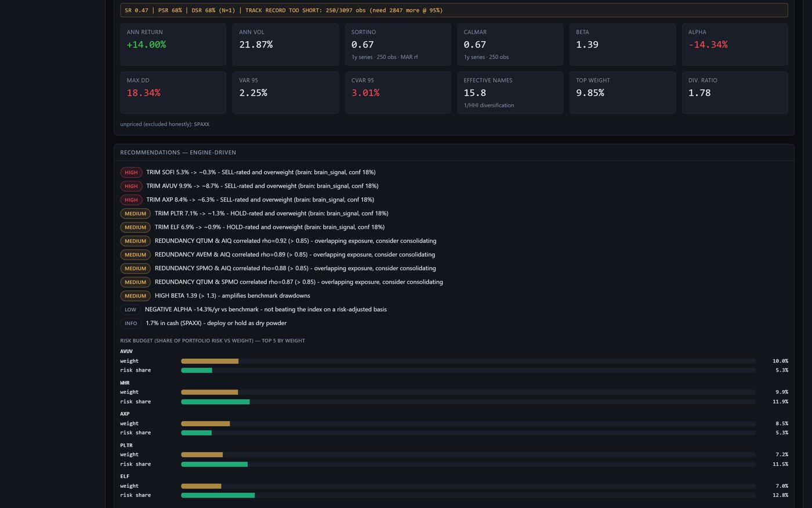
Task: Click the SORTINO 0.67 metric card
Action: pos(398,44)
